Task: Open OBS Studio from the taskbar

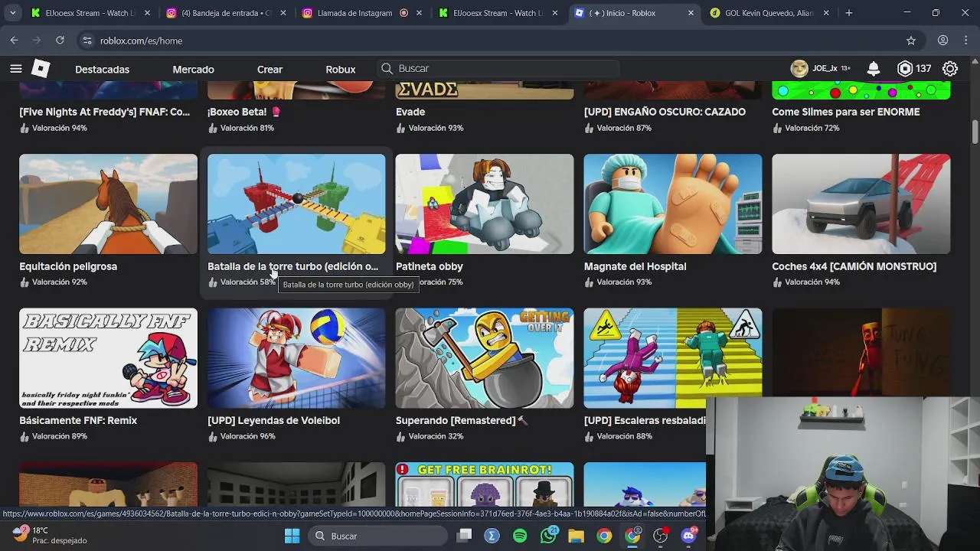Action: coord(660,536)
